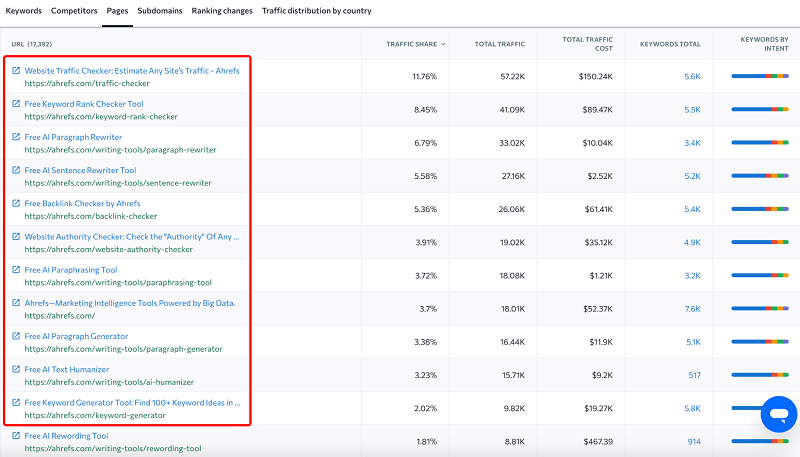Click keywords total 5.6K for traffic-checker
800x457 pixels.
click(x=692, y=77)
